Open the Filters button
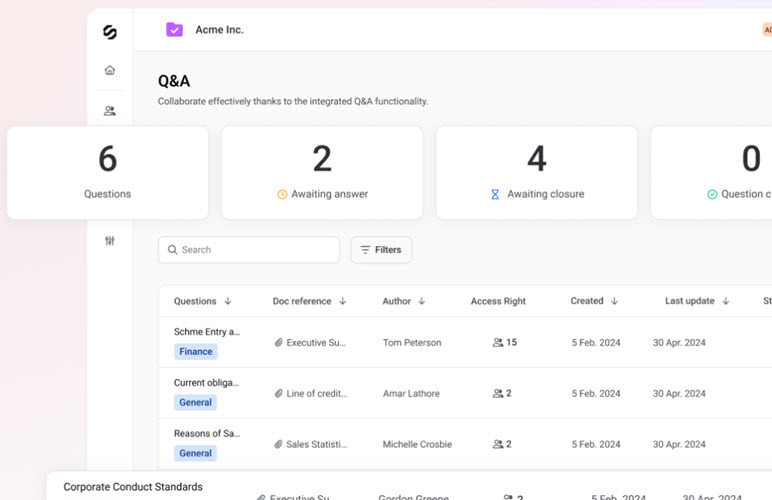This screenshot has width=772, height=500. point(381,250)
